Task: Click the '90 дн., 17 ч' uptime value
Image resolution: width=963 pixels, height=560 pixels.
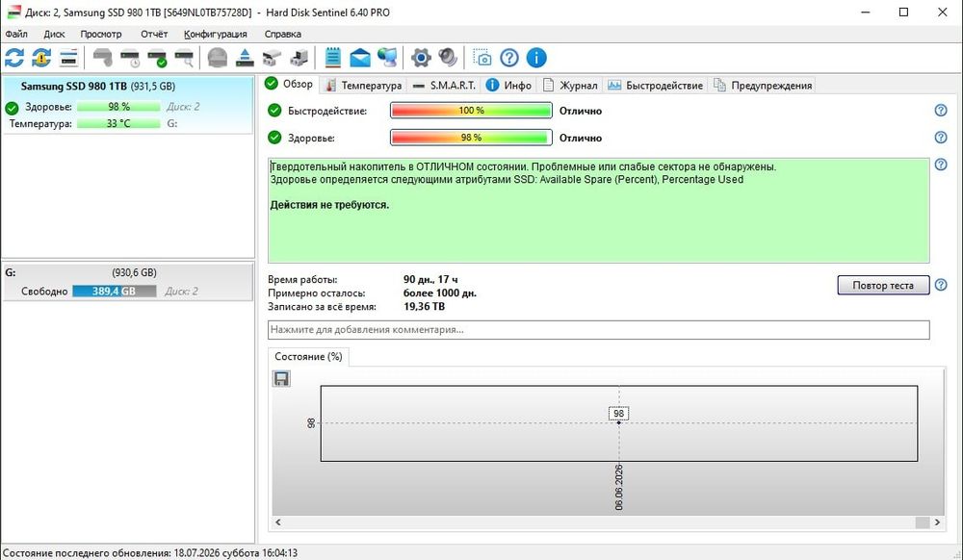Action: 430,280
